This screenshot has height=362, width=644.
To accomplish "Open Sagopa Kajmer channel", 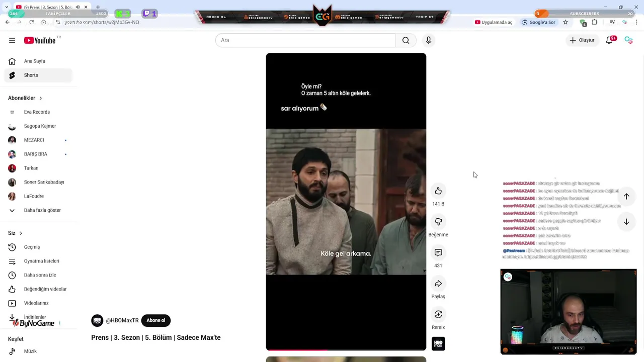I will [x=38, y=126].
